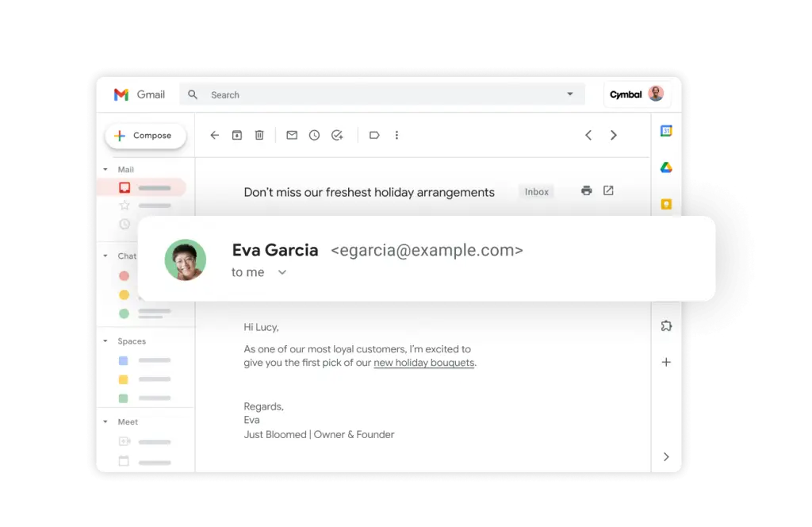This screenshot has height=527, width=812.
Task: Snooze the email with clock icon
Action: (x=314, y=135)
